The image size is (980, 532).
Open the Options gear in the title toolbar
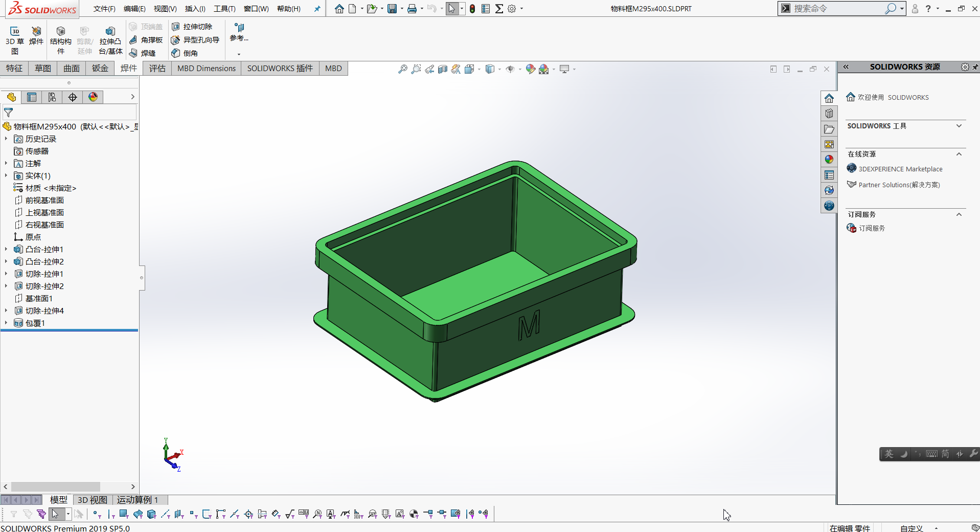point(512,9)
